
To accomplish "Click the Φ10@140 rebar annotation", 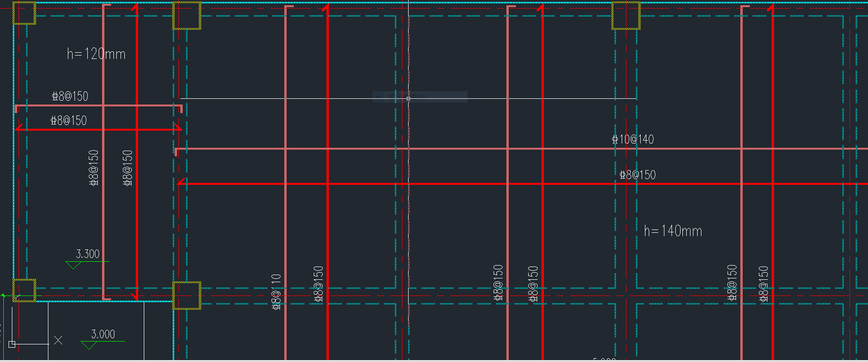I will [x=633, y=139].
